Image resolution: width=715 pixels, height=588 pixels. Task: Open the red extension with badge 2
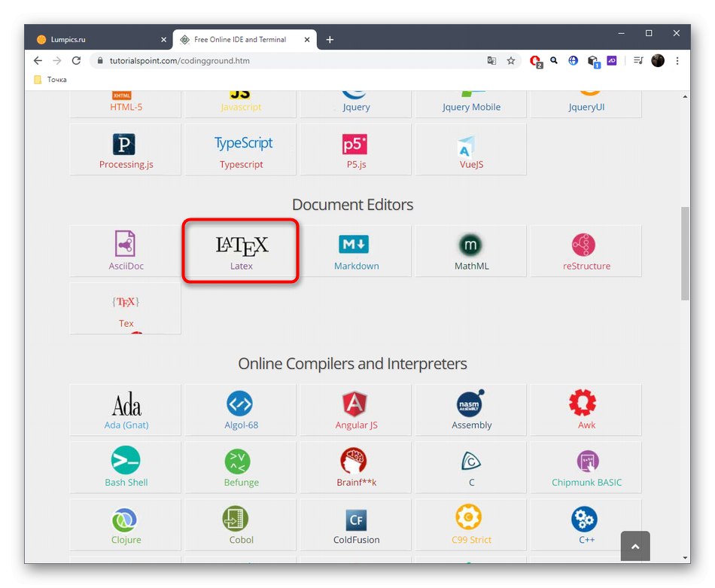click(535, 61)
